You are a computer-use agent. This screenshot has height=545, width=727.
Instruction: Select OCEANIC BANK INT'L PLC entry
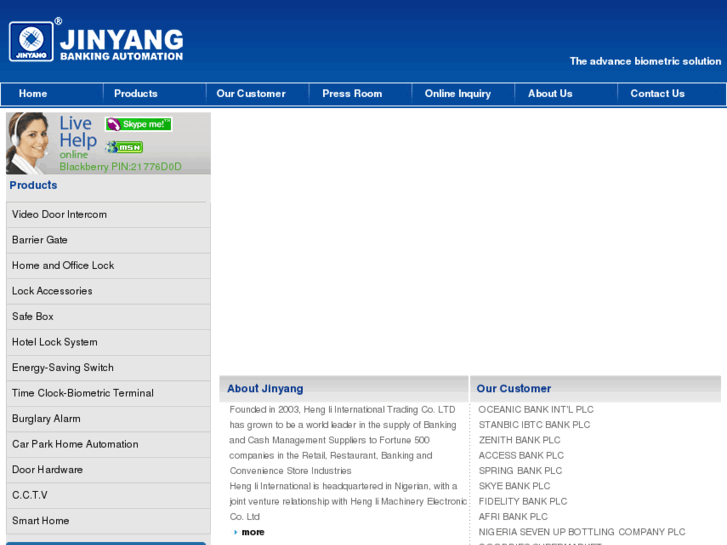coord(536,410)
